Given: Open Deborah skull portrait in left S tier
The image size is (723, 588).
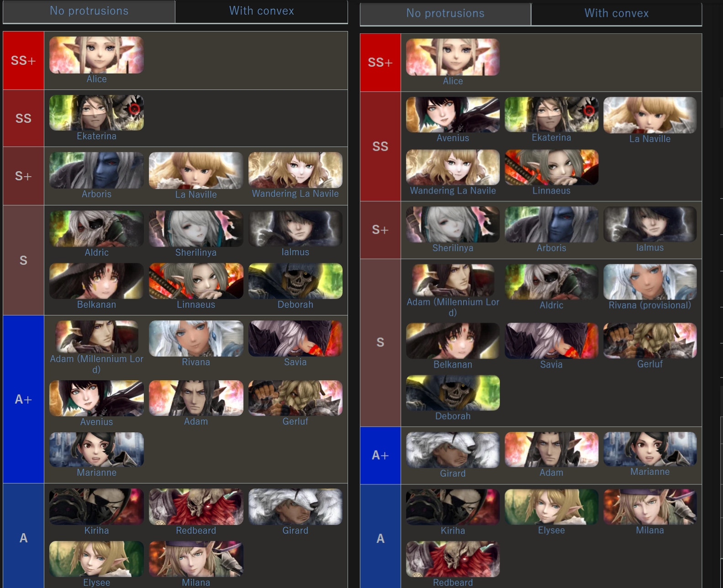Looking at the screenshot, I should click(x=296, y=281).
